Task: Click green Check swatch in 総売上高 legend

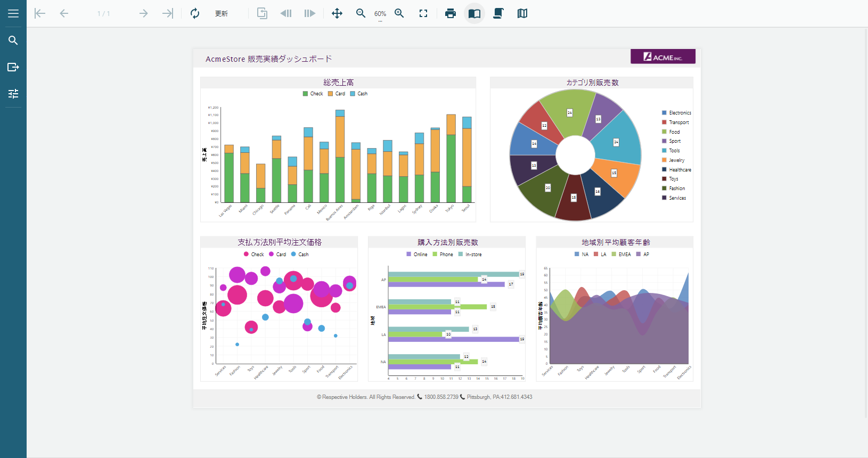Action: pyautogui.click(x=305, y=94)
